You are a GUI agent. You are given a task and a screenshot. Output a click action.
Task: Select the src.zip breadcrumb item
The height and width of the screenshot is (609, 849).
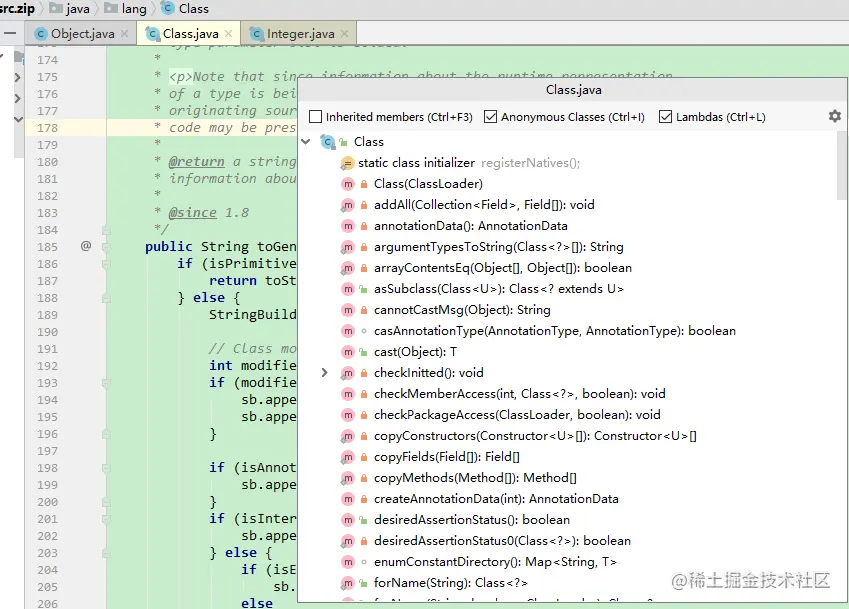click(16, 9)
